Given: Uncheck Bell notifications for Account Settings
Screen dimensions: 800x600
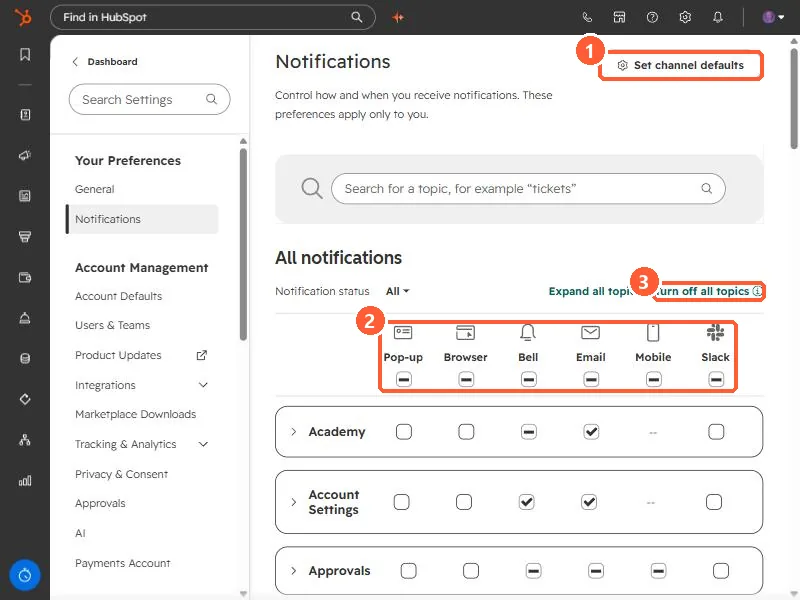Looking at the screenshot, I should click(527, 502).
